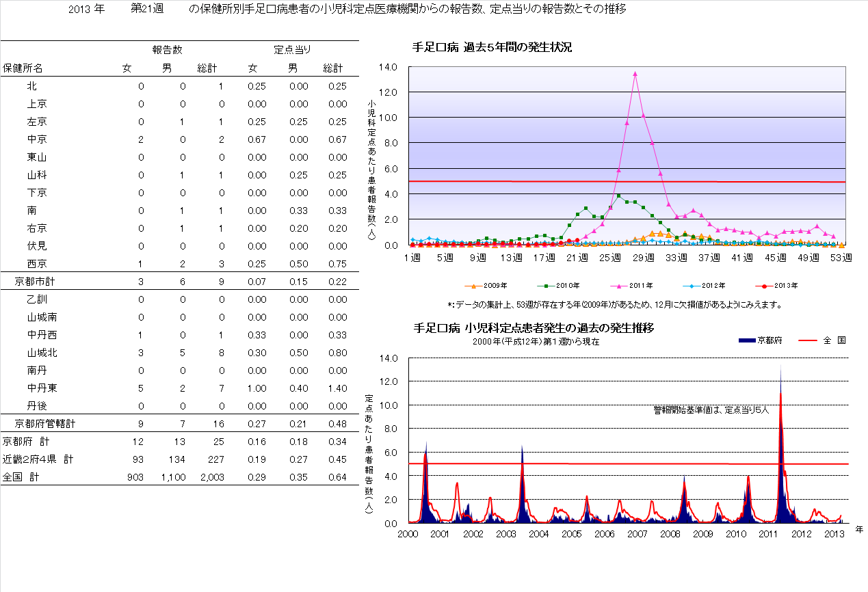Select the 保健所名 column header

(x=23, y=68)
